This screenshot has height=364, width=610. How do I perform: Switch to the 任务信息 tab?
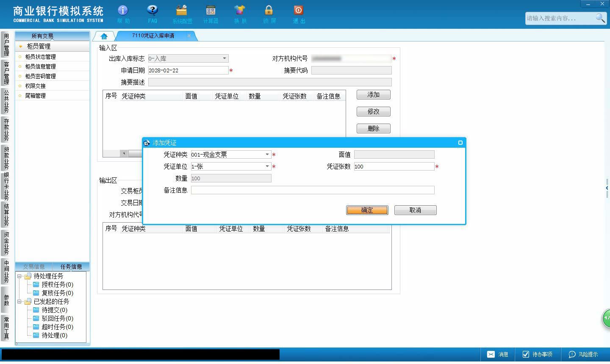(x=71, y=267)
